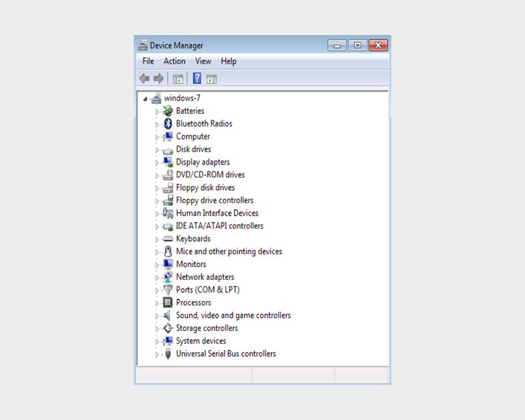Select the Processors chip icon
This screenshot has height=420, width=525.
coord(168,302)
